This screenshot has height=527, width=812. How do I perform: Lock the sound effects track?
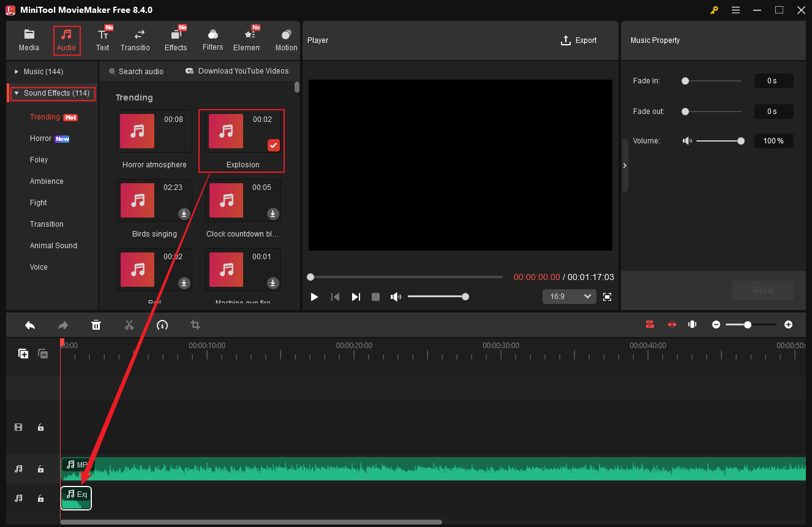click(x=40, y=498)
